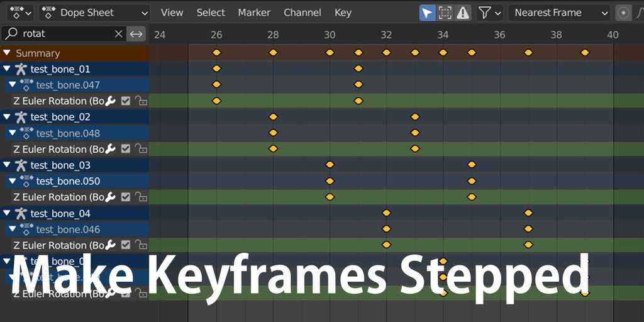Viewport: 644px width, 322px height.
Task: Collapse test_bone_02 object channel
Action: 6,117
